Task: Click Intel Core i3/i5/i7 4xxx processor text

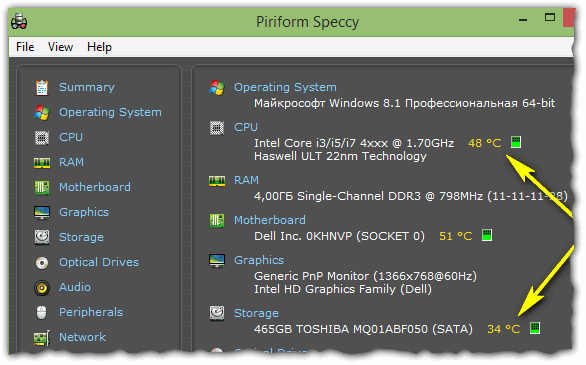Action: (354, 143)
